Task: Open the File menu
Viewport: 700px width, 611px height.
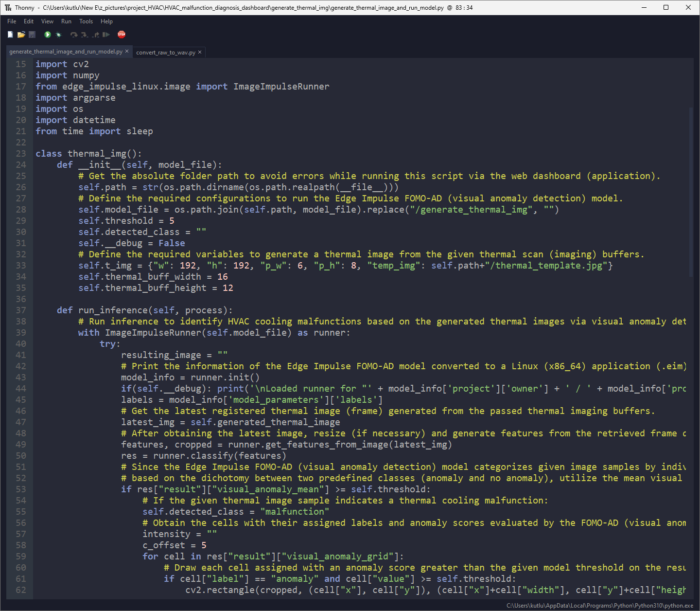Action: point(12,21)
